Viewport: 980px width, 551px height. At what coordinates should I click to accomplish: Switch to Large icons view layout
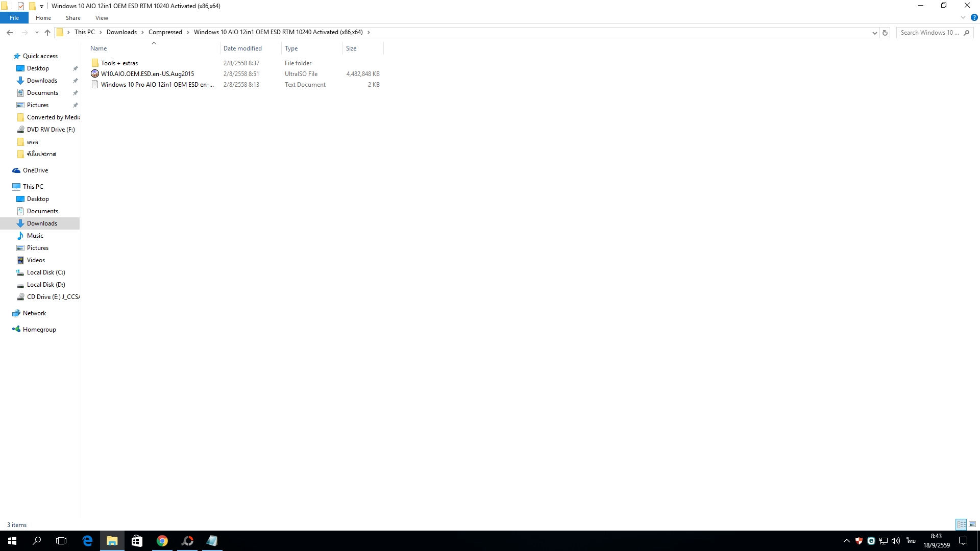pos(972,524)
